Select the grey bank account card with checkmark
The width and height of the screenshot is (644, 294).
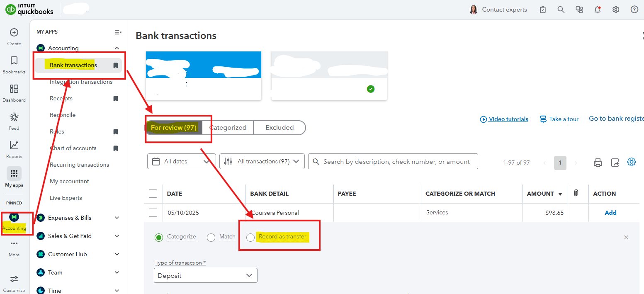(329, 75)
